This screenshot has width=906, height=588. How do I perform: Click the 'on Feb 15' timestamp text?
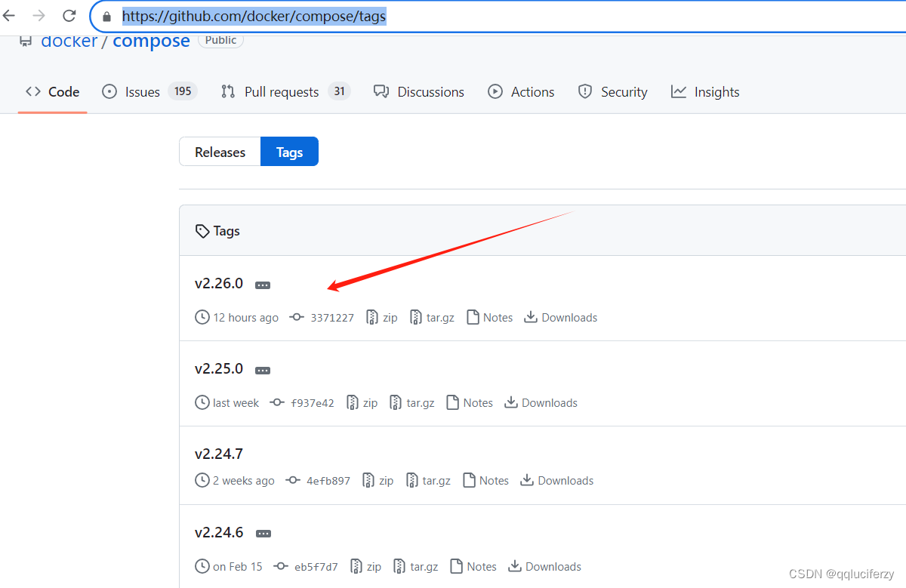pos(238,567)
